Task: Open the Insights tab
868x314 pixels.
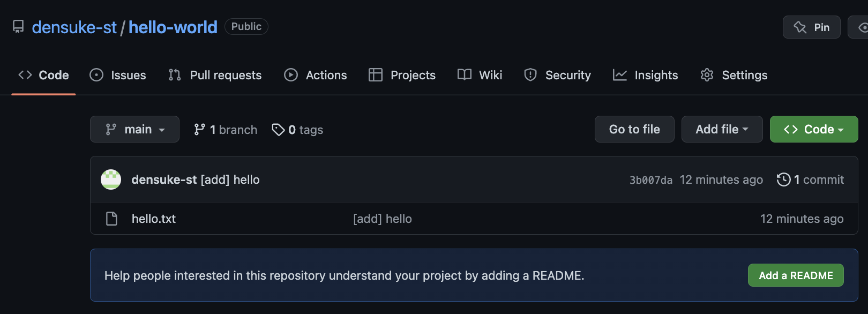Action: pos(646,75)
